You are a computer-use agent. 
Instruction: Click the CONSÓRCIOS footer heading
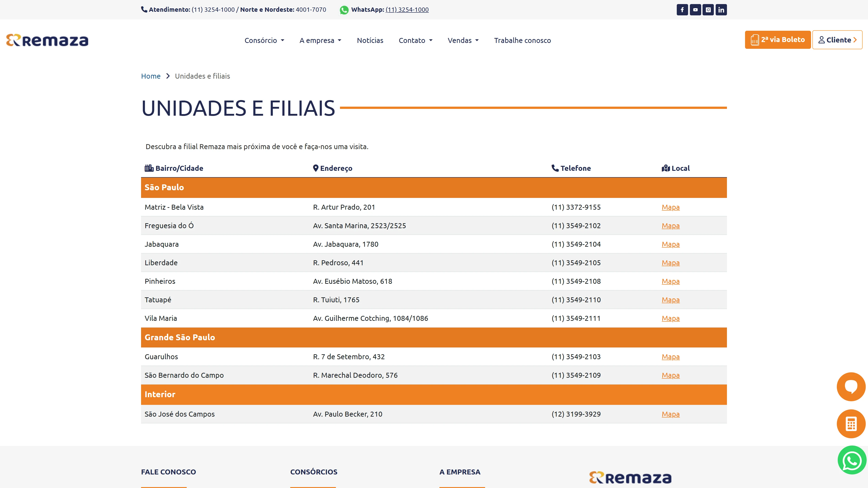[x=314, y=472]
